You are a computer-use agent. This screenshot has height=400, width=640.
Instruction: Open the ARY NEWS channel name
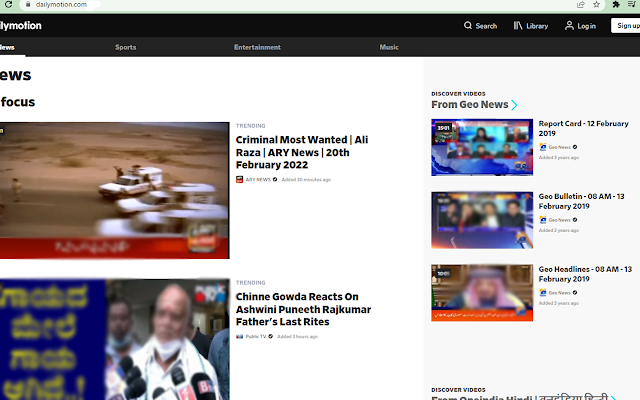(258, 180)
